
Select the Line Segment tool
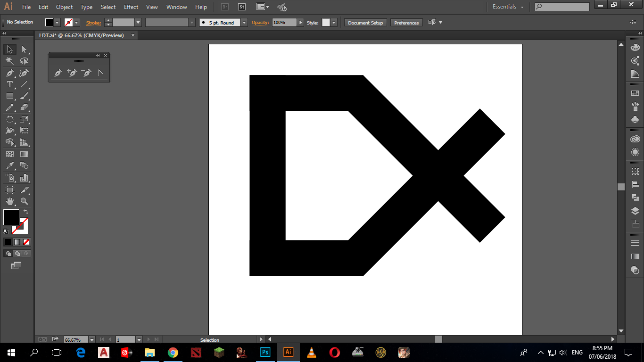click(x=25, y=85)
